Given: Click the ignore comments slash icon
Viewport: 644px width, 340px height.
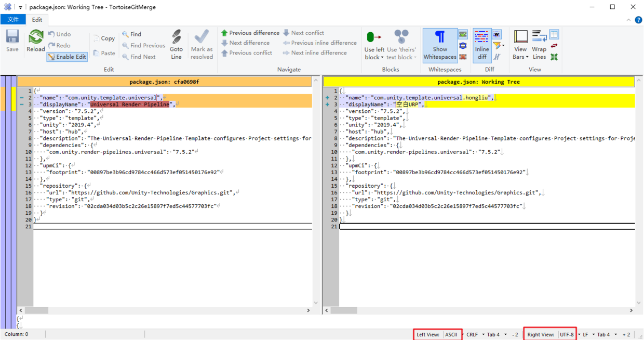Looking at the screenshot, I should [x=497, y=57].
